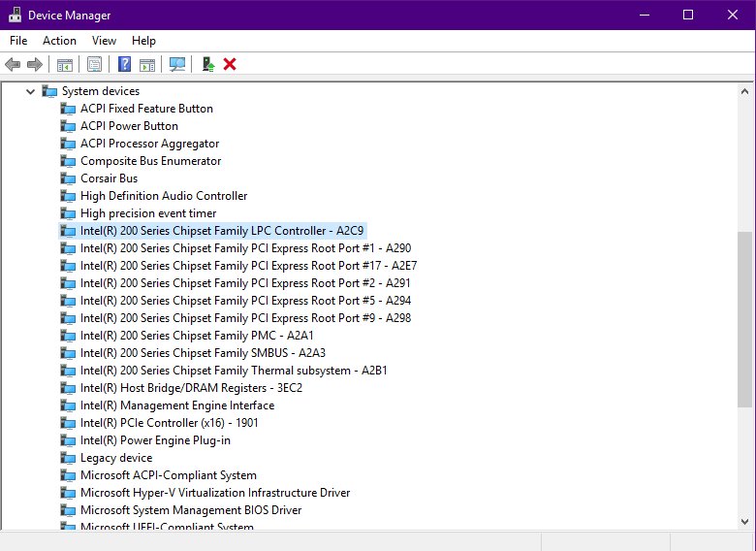Click icon beside ACPI Fixed Feature Button
This screenshot has width=756, height=551.
coord(68,109)
